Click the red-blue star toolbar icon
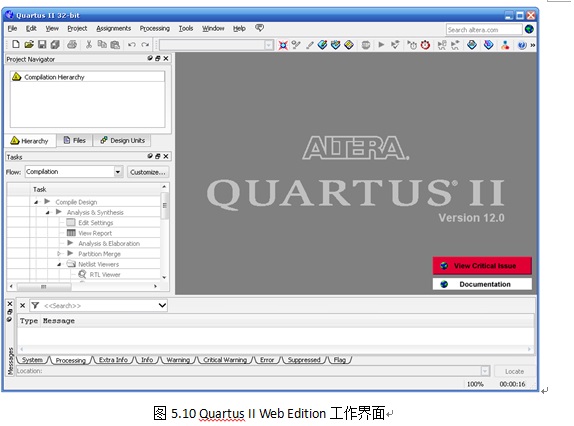This screenshot has width=574, height=426. click(x=283, y=45)
